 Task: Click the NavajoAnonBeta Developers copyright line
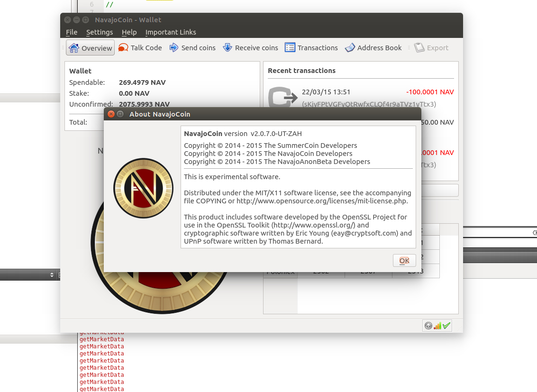coord(277,162)
